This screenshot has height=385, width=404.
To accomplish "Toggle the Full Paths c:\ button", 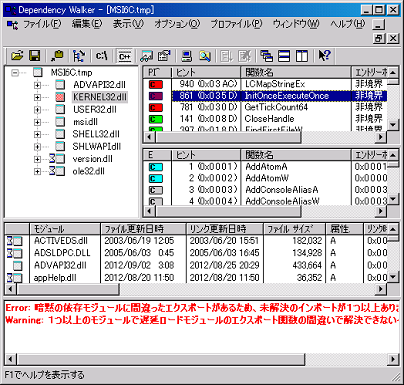I will coord(101,56).
